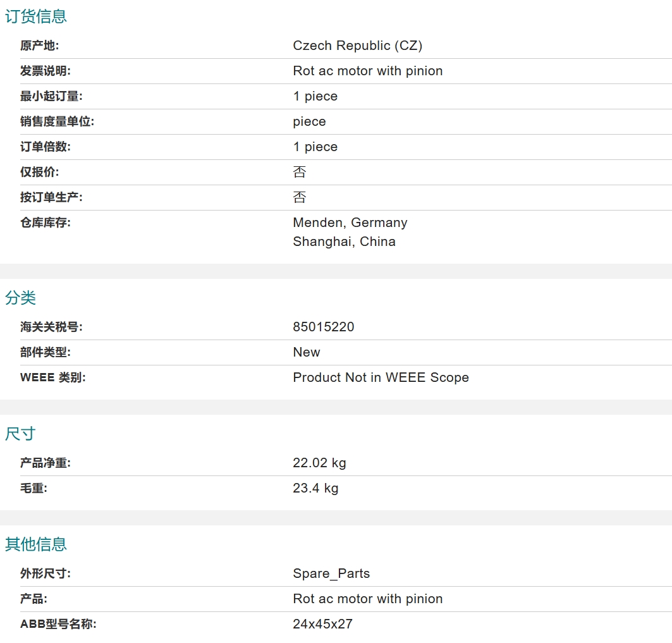Click the 23.4 kg gross weight value

click(x=315, y=488)
